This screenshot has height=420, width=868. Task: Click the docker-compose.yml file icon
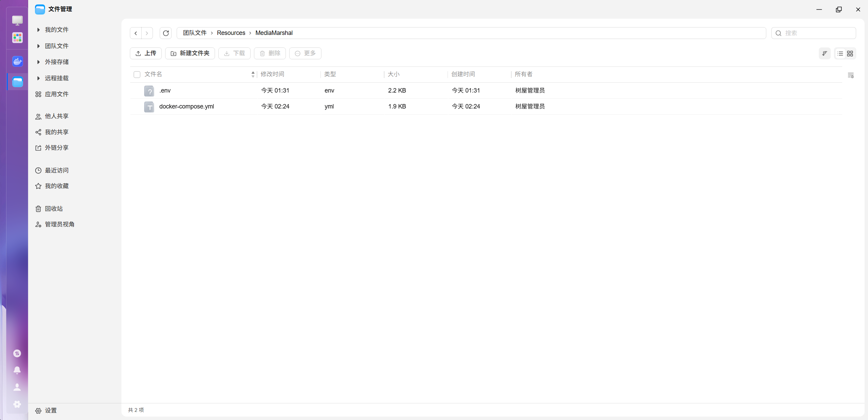point(149,107)
